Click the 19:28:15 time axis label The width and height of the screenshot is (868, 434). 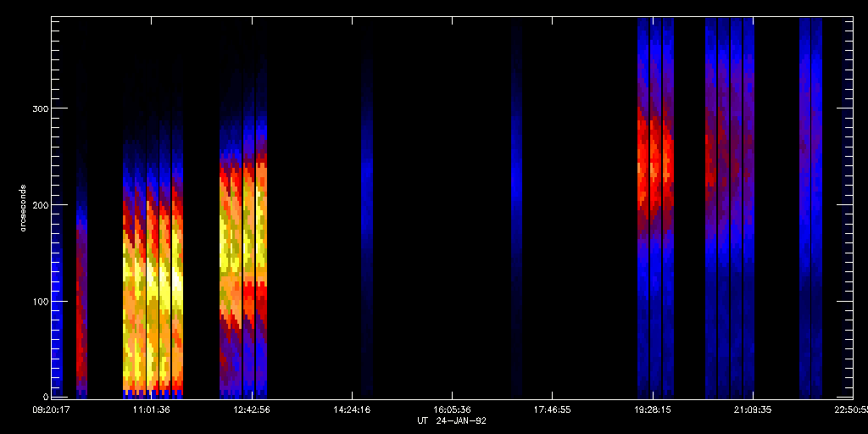(653, 410)
